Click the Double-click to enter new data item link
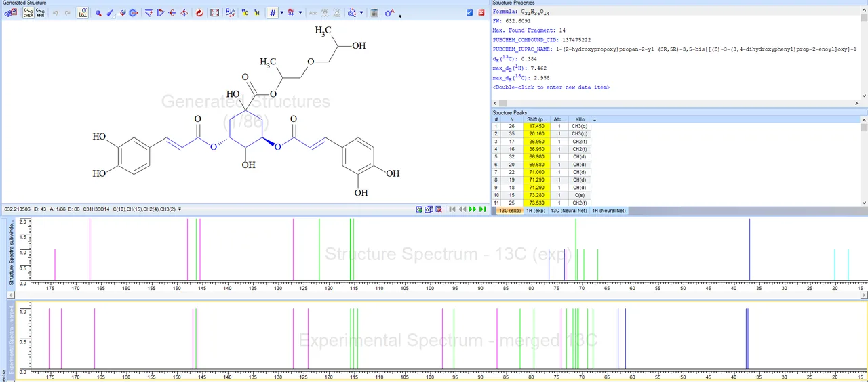This screenshot has width=868, height=382. 551,87
